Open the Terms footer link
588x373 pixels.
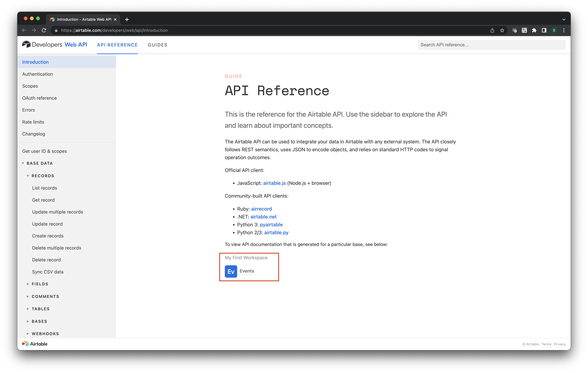546,344
